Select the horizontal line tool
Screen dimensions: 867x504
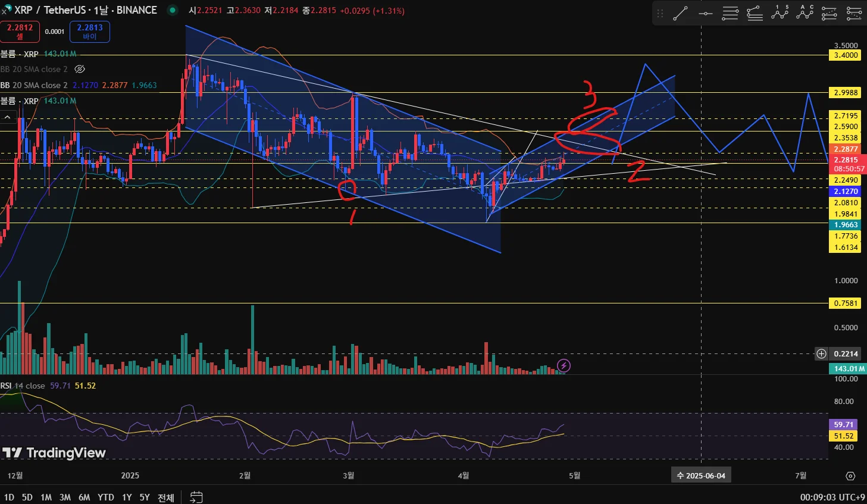[705, 13]
